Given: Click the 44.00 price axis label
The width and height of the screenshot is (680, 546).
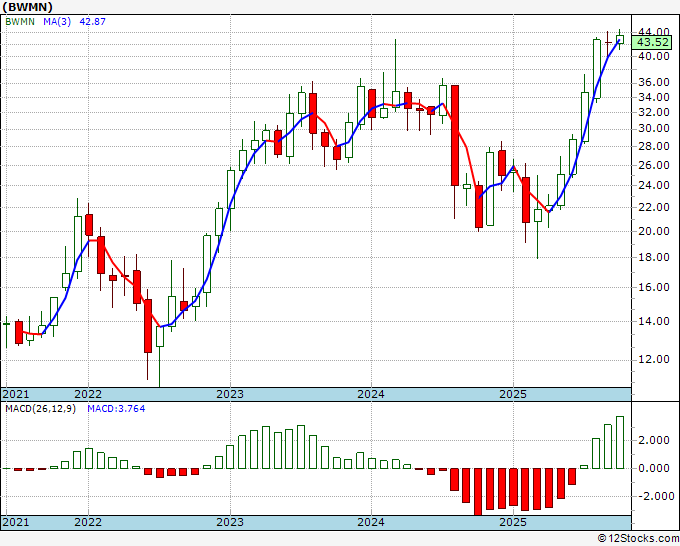Looking at the screenshot, I should coord(653,32).
